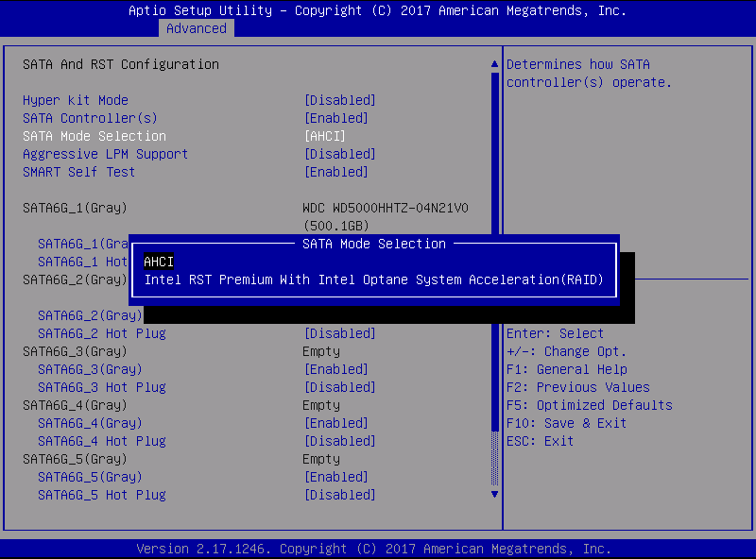Select SMART Self Test option
This screenshot has height=559, width=756.
point(79,172)
